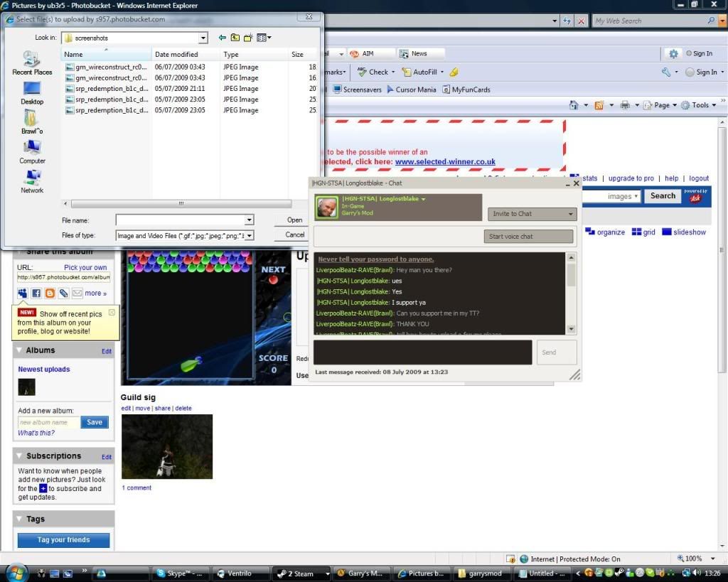Click the Check spelling toolbar icon
728x582 pixels.
(x=362, y=72)
